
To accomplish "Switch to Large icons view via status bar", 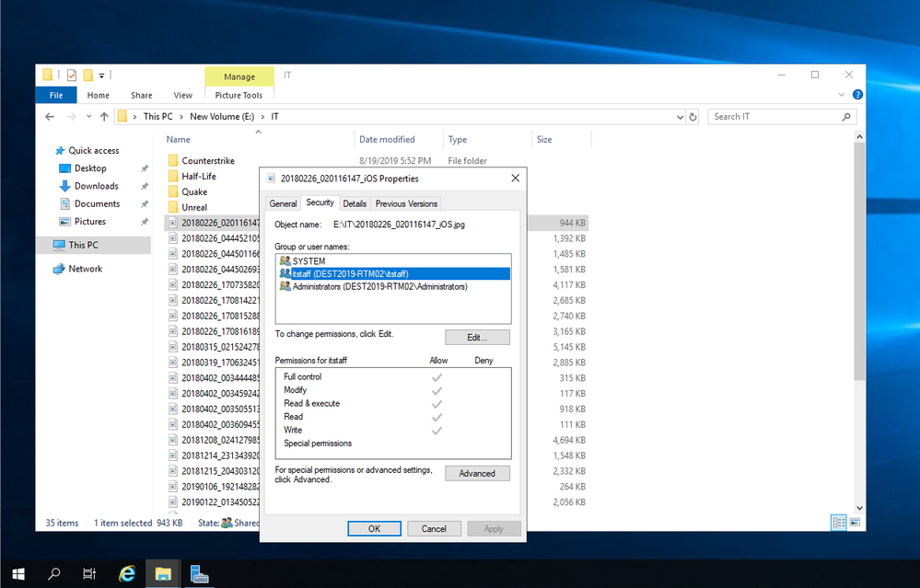I will (855, 523).
